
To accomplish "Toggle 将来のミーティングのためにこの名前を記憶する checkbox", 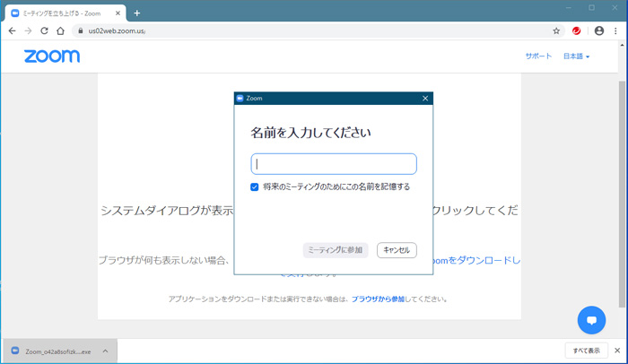I will [x=254, y=187].
